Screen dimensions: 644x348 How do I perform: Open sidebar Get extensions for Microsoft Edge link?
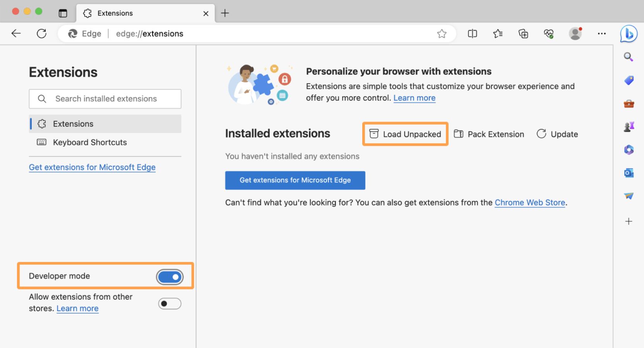(x=92, y=167)
